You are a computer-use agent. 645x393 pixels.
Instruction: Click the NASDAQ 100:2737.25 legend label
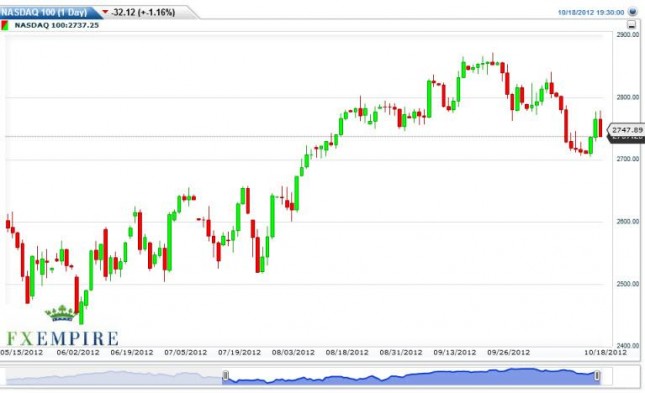pyautogui.click(x=57, y=25)
